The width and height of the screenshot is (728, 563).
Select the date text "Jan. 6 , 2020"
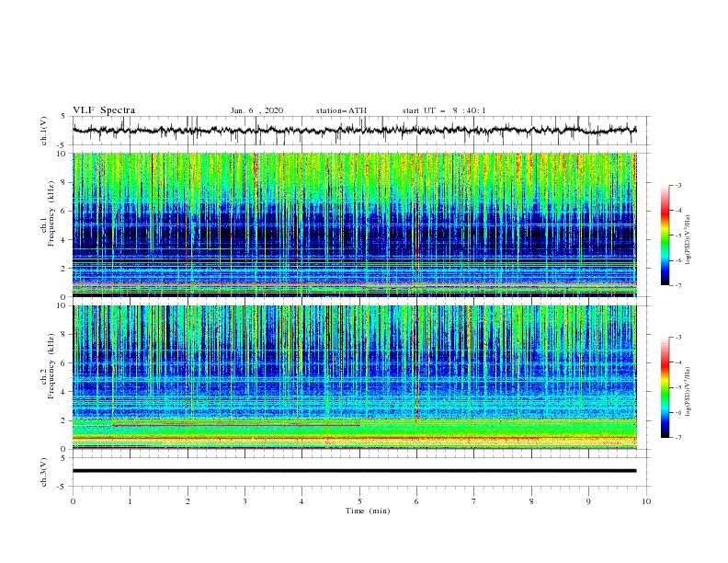(x=256, y=110)
